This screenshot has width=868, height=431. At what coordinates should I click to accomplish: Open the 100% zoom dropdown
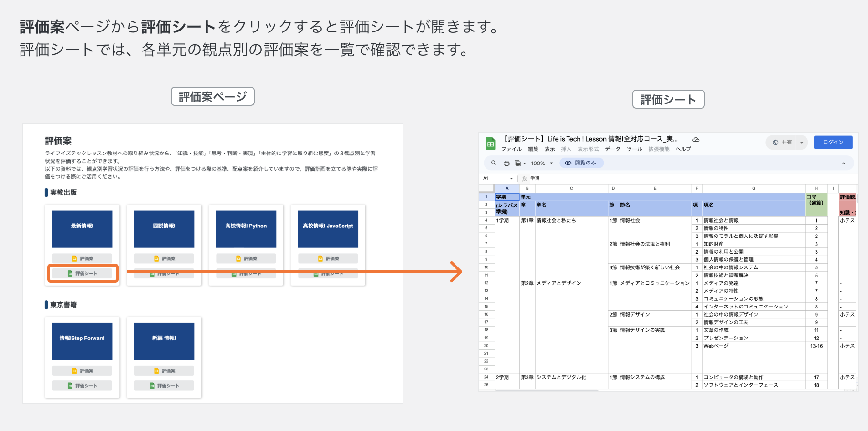pos(542,163)
